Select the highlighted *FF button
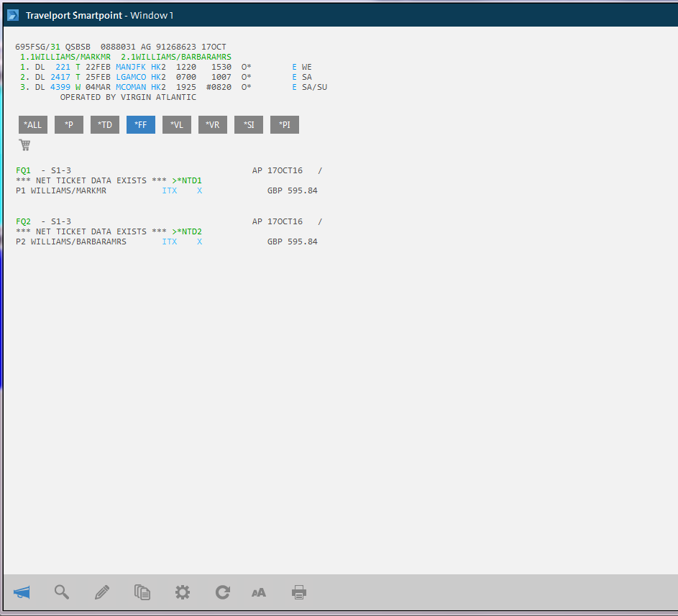This screenshot has width=678, height=616. click(x=140, y=124)
